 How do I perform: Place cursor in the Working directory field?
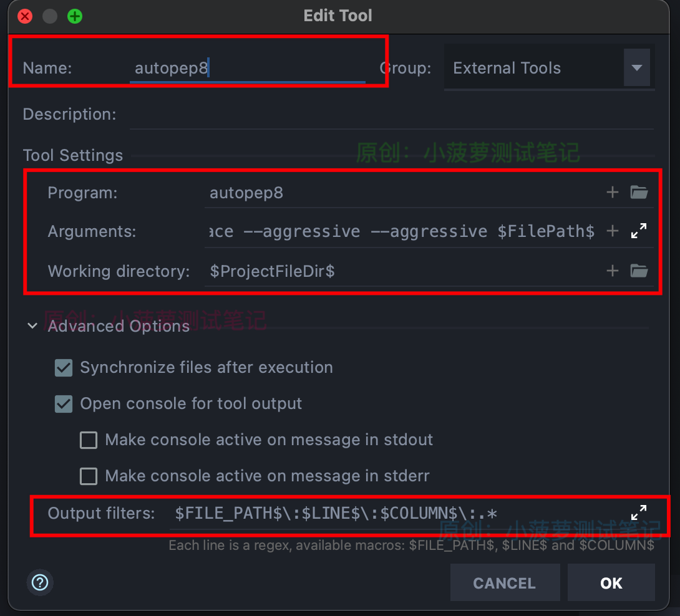374,271
